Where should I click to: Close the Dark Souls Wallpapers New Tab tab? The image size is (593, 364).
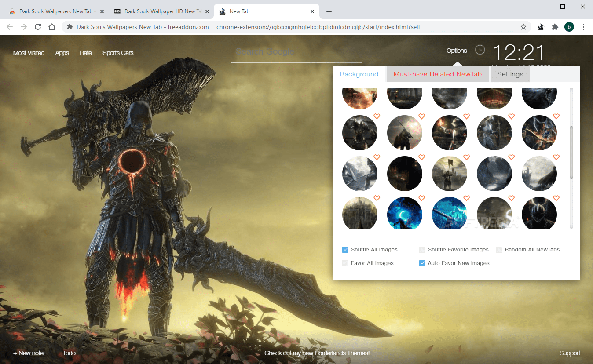coord(102,11)
